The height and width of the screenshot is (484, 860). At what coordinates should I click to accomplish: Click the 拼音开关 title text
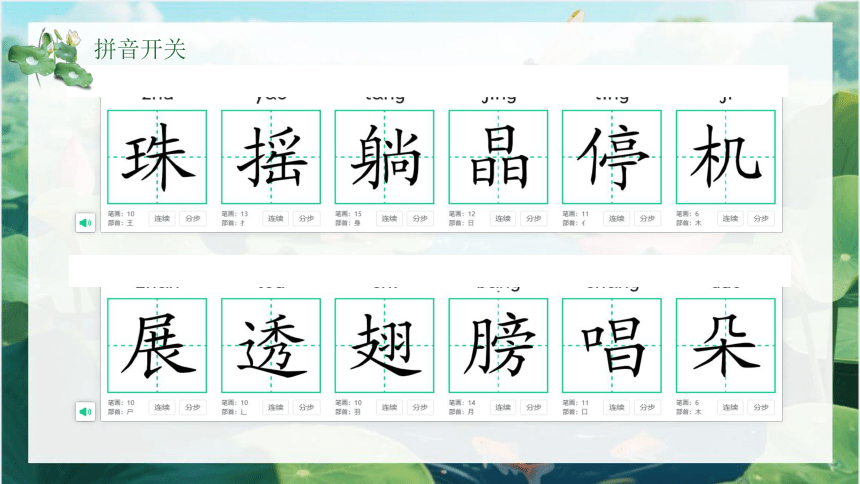coord(140,49)
